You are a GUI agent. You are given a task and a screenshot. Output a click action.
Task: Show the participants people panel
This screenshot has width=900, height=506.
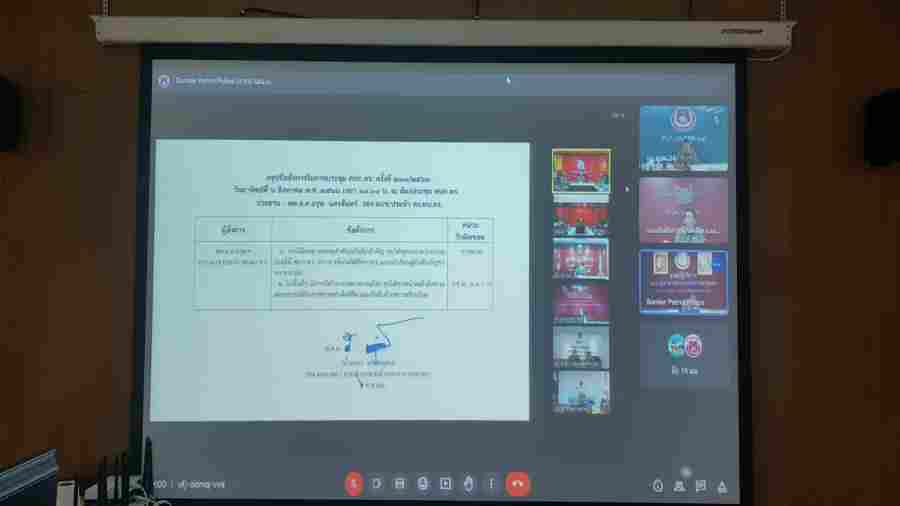click(679, 486)
